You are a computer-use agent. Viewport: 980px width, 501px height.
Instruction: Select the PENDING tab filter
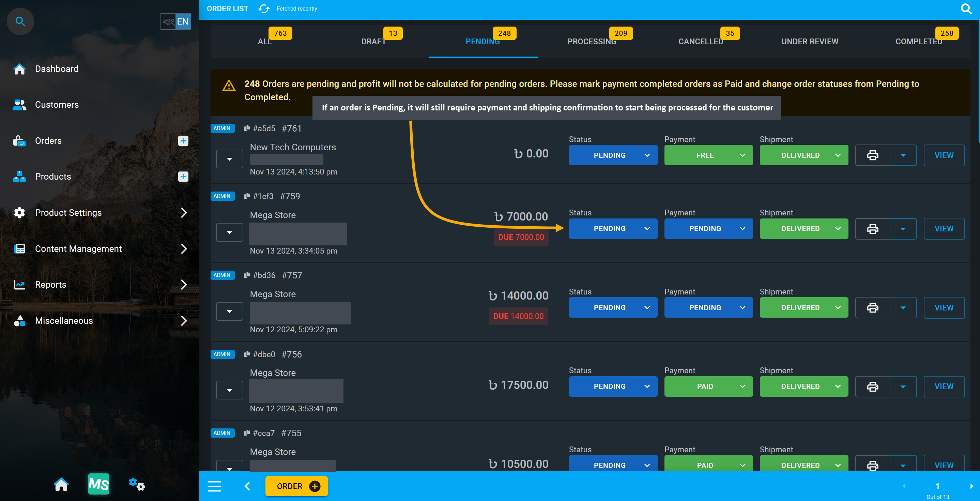pyautogui.click(x=483, y=41)
